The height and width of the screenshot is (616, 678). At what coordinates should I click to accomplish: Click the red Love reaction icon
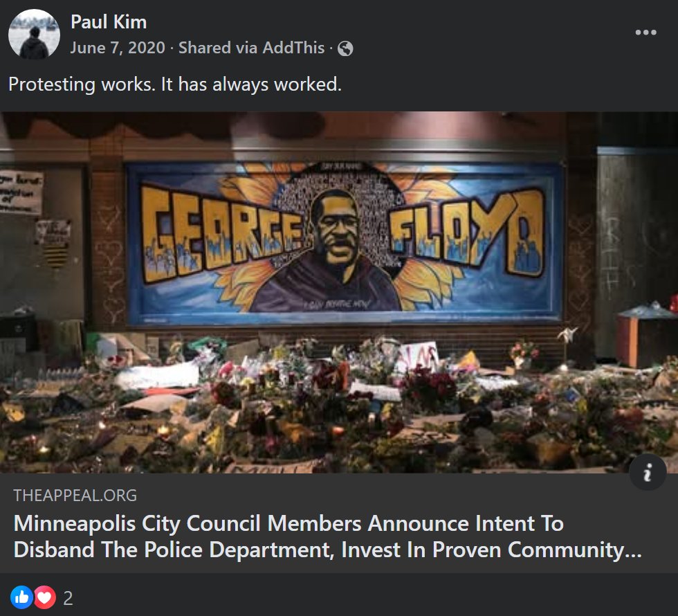45,597
